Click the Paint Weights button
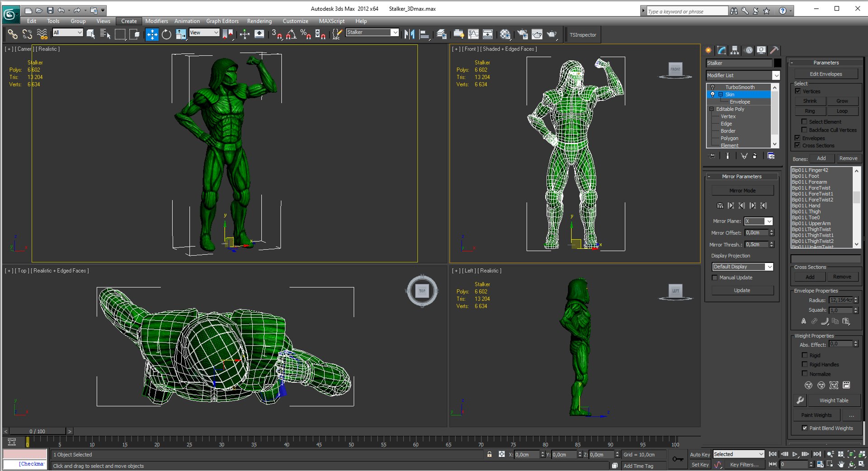The image size is (868, 471). pyautogui.click(x=816, y=415)
